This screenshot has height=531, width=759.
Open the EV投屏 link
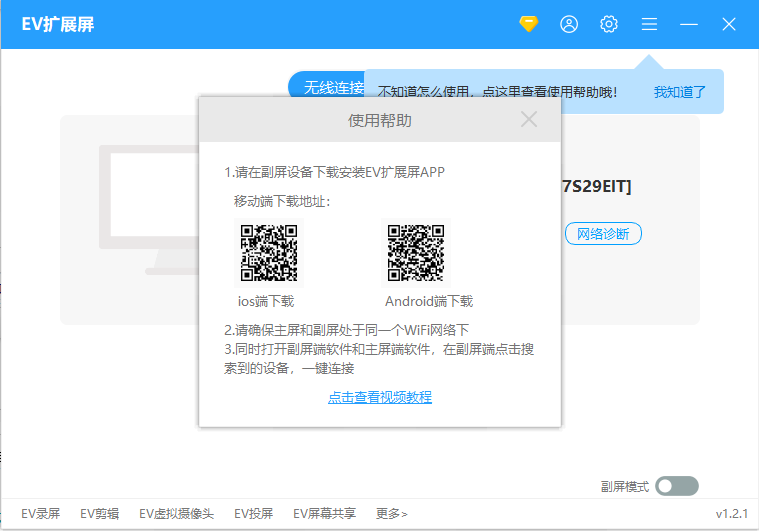pyautogui.click(x=254, y=514)
